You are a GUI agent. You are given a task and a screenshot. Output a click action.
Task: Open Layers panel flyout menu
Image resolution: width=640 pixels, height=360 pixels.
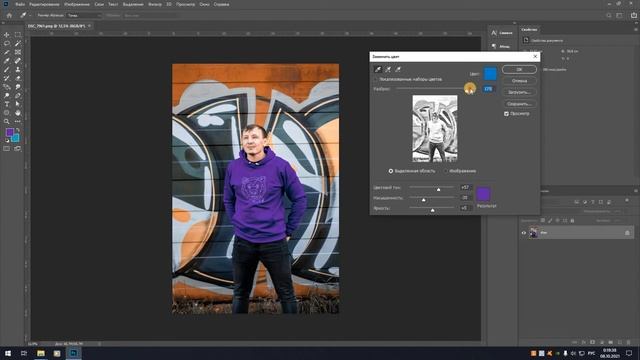click(636, 191)
